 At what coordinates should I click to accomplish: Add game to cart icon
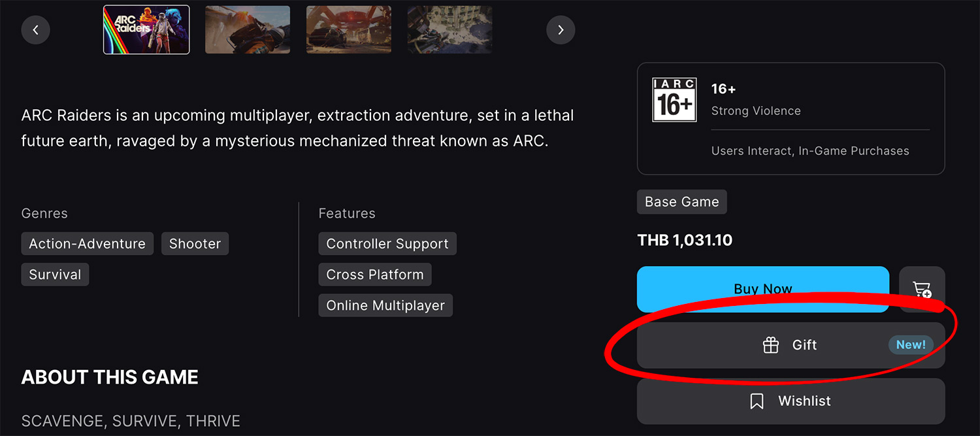click(x=922, y=289)
